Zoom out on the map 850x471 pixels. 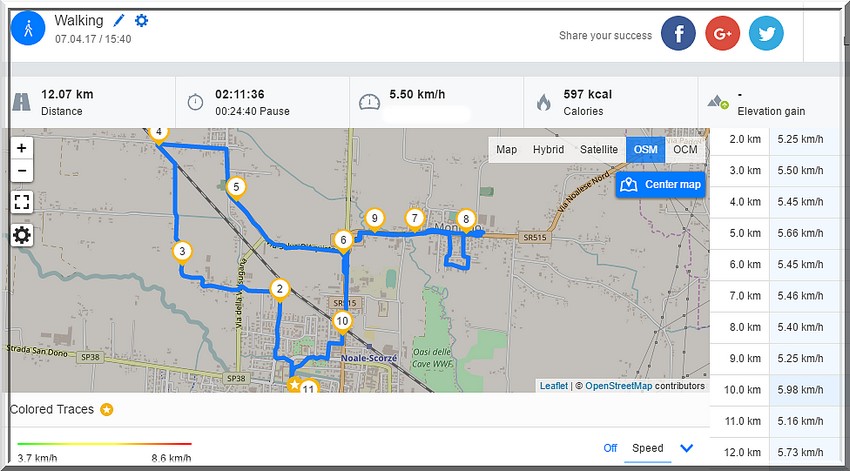22,171
